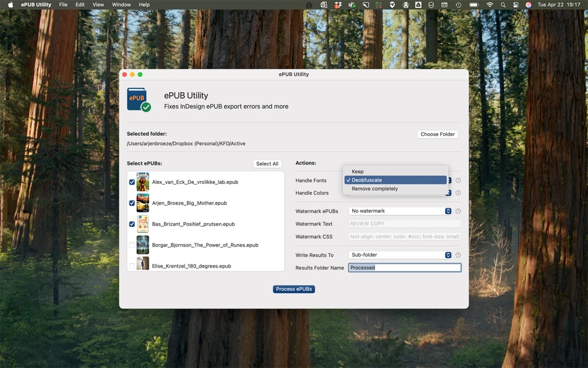Click the Select All button
This screenshot has width=588, height=368.
(267, 164)
